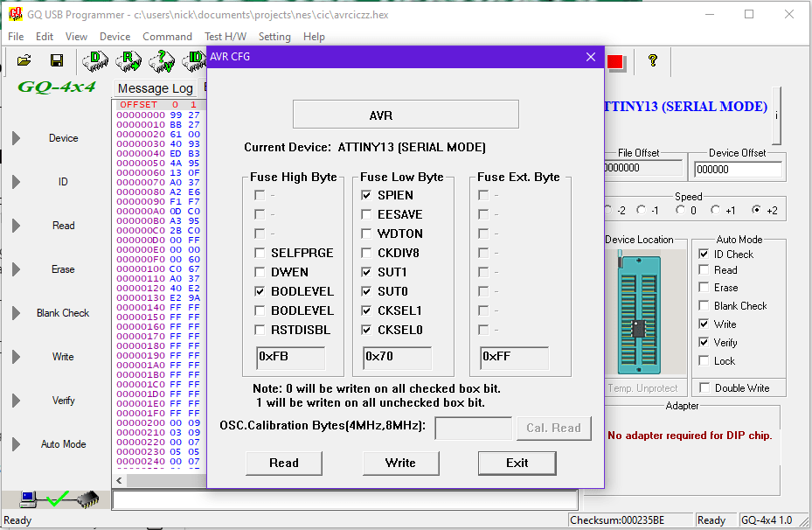Screen dimensions: 812x530
Task: Toggle the RSTDISBL fuse checkbox
Action: [x=260, y=330]
